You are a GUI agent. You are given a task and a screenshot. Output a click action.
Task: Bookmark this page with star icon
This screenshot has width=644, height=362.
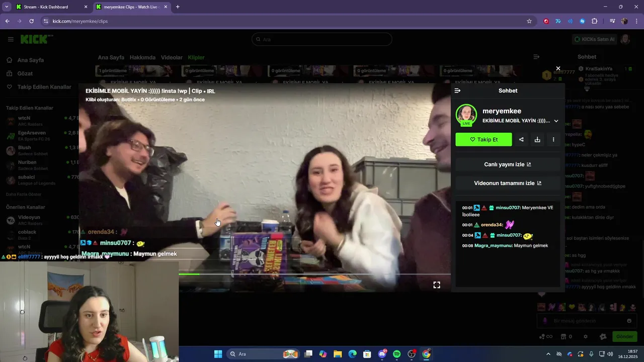tap(529, 21)
